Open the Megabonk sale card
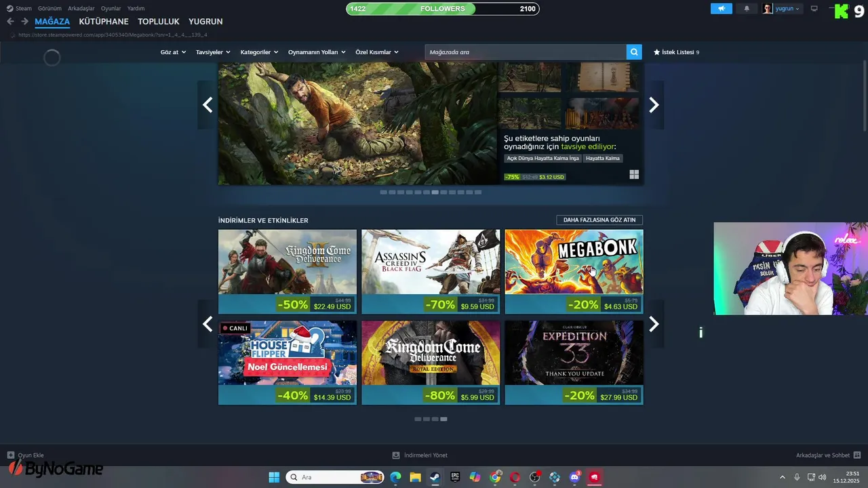 click(574, 272)
